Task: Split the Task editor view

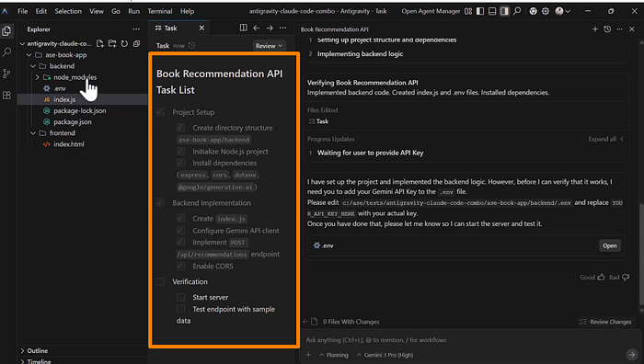Action: point(244,28)
